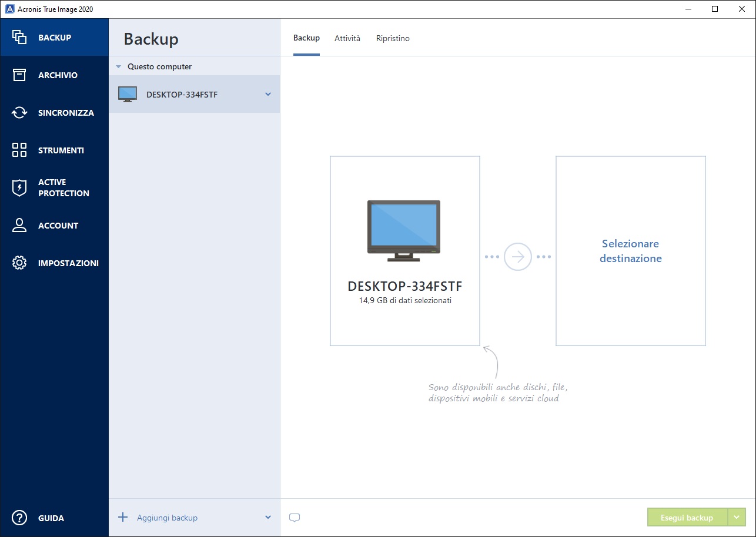
Task: Maximize the Acronis True Image window
Action: [x=714, y=9]
